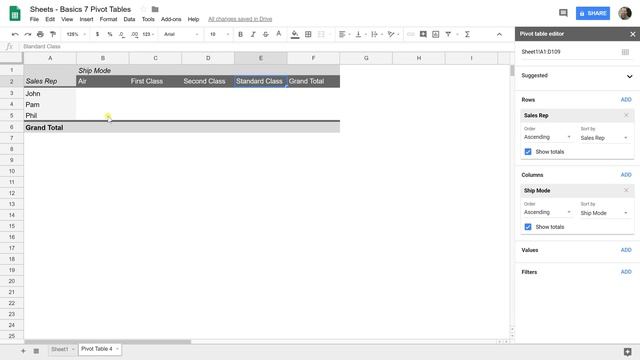
Task: Open the Data menu
Action: point(129,19)
